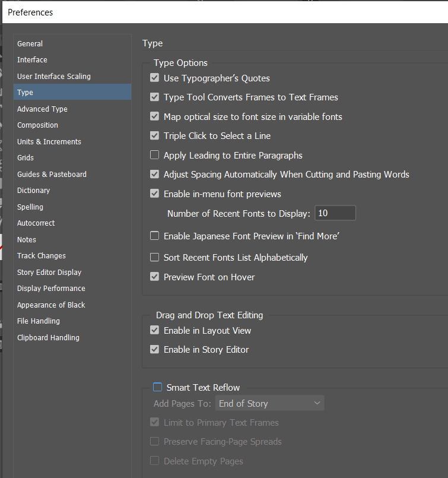Enable Smart Text Reflow
Screen dimensions: 448x478
157,387
